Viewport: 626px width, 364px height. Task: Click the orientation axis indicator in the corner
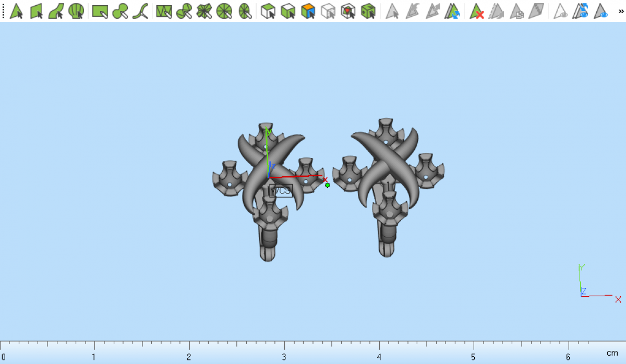tap(599, 283)
